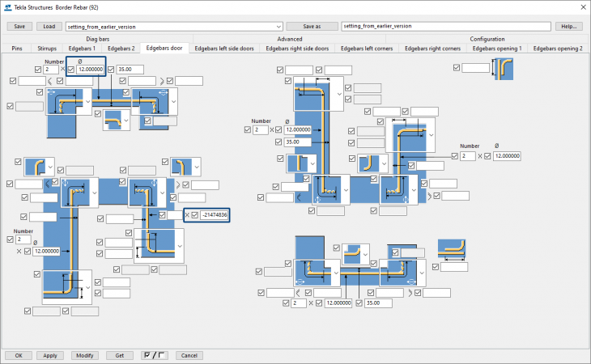Expand the settings file name dropdown
Viewport: 591px width, 364px height.
[x=278, y=27]
